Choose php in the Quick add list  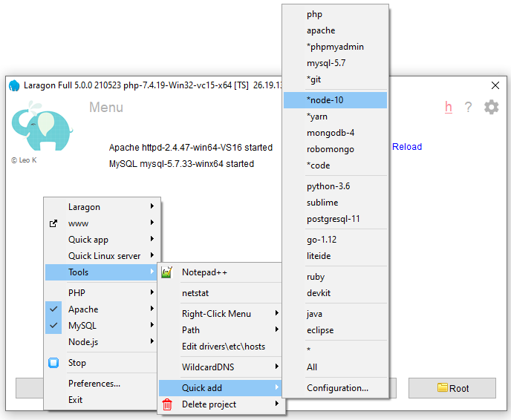[x=336, y=14]
